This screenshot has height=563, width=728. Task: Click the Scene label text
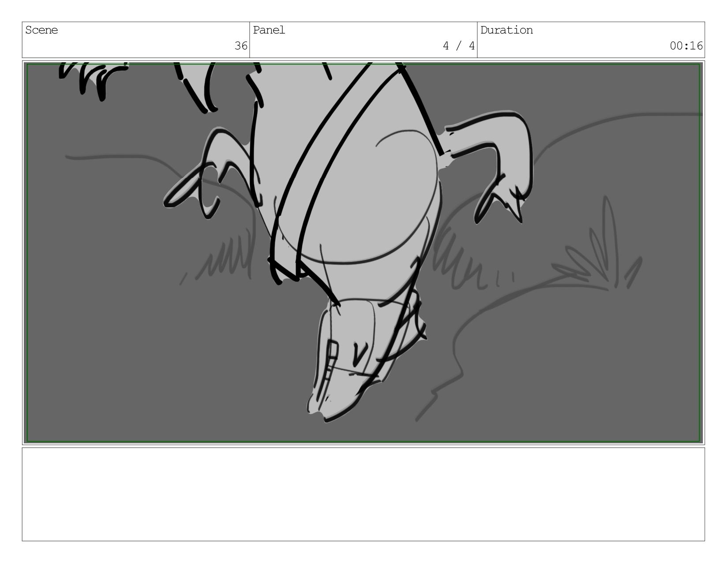[41, 30]
